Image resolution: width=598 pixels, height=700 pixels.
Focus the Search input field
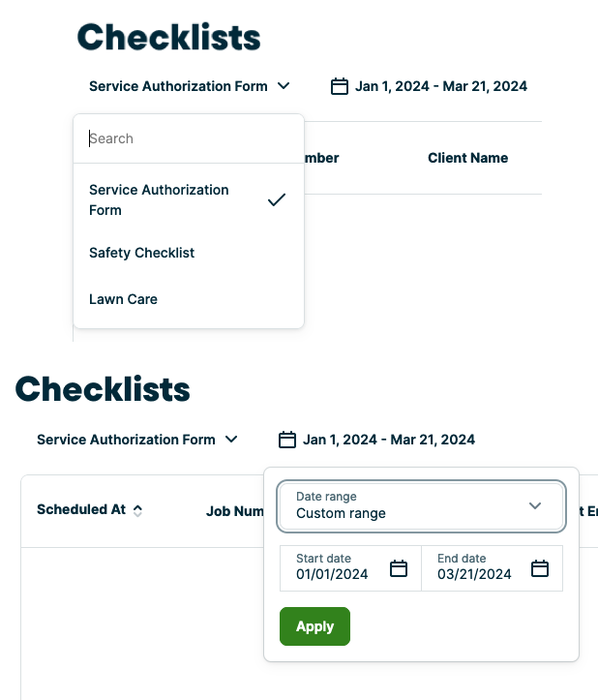point(189,138)
